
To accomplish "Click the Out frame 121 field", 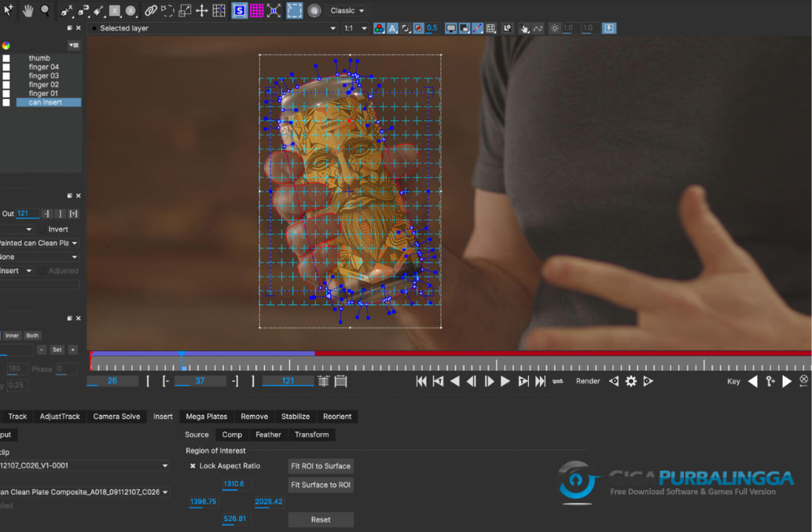I will click(x=27, y=213).
